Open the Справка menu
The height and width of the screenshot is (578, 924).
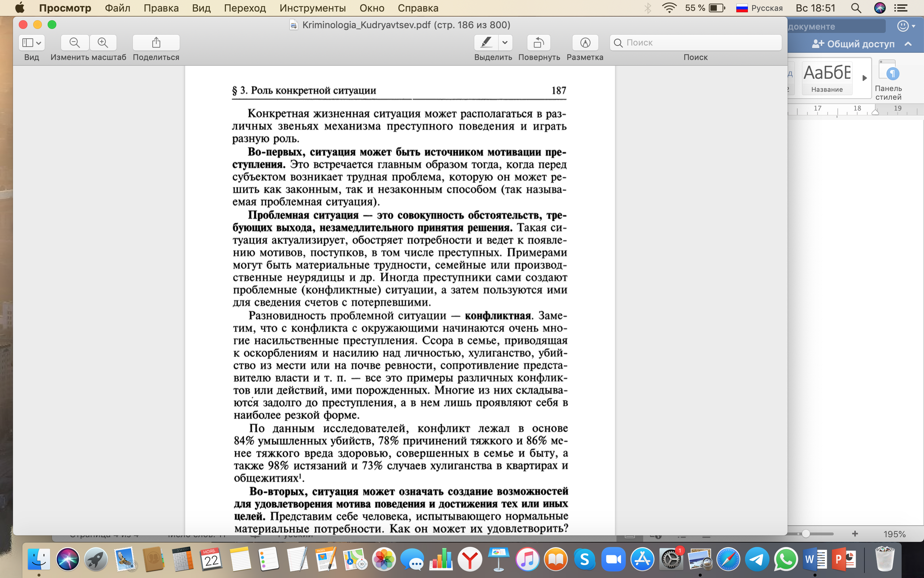tap(418, 8)
